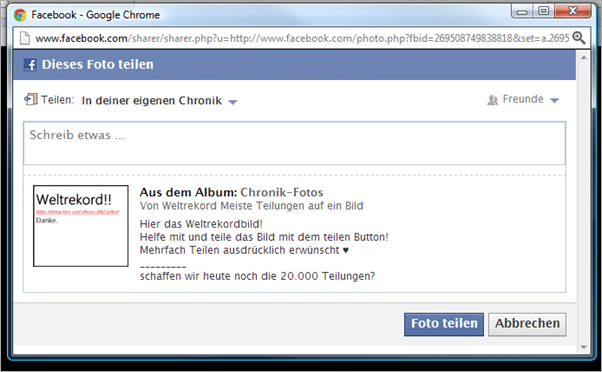The height and width of the screenshot is (372, 602).
Task: Click the Abbrechen button
Action: 527,324
